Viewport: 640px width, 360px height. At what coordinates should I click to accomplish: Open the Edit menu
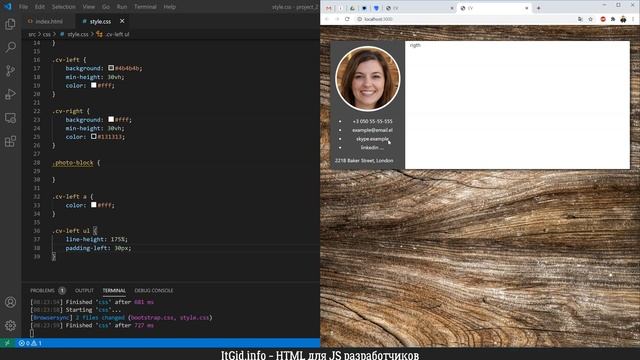[40, 7]
